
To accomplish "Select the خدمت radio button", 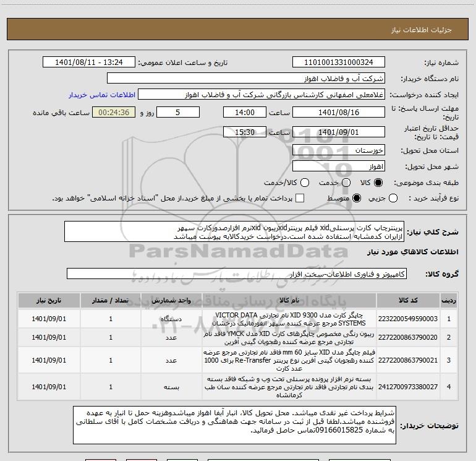I will [x=346, y=183].
